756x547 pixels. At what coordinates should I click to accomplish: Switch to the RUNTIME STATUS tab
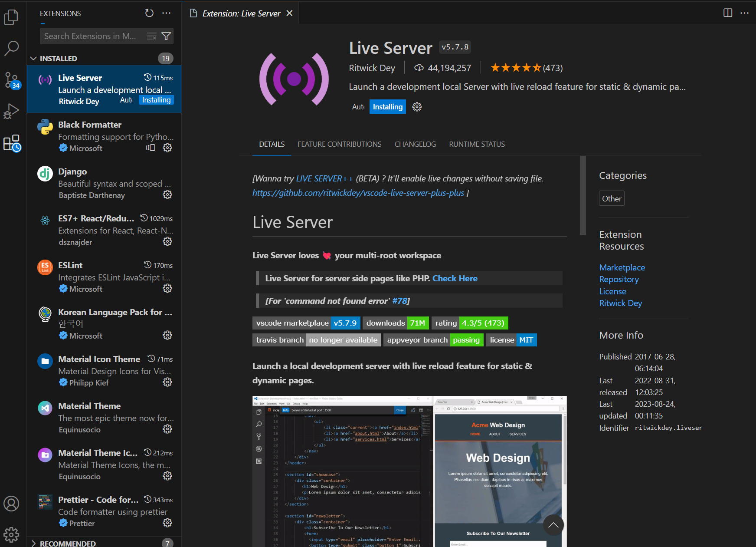point(477,144)
